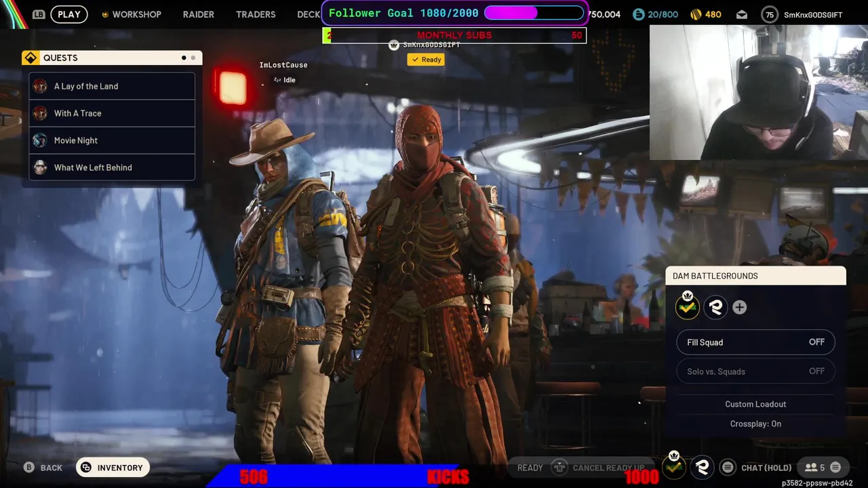The image size is (868, 488).
Task: Click portrait icon beside With A Trace
Action: point(40,113)
